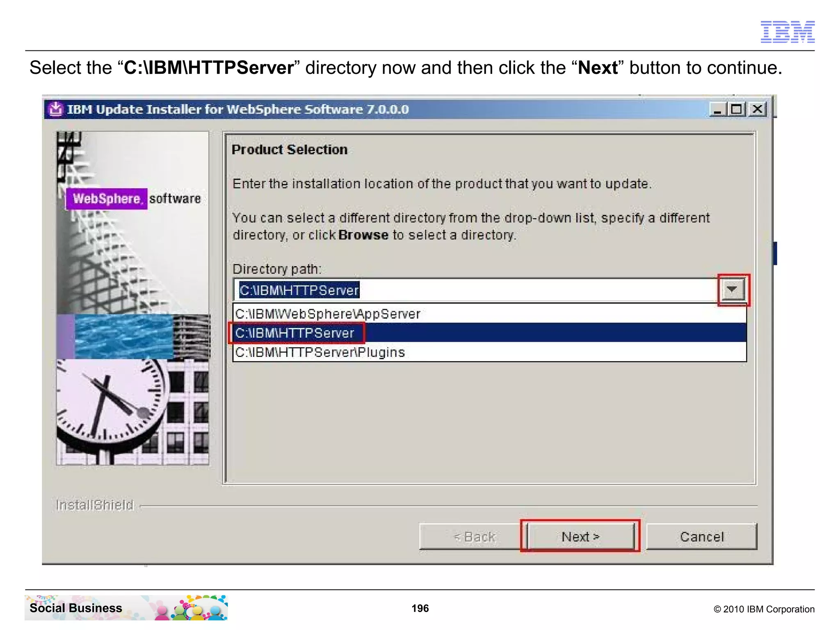Maximize the Update Installer window

(x=737, y=110)
